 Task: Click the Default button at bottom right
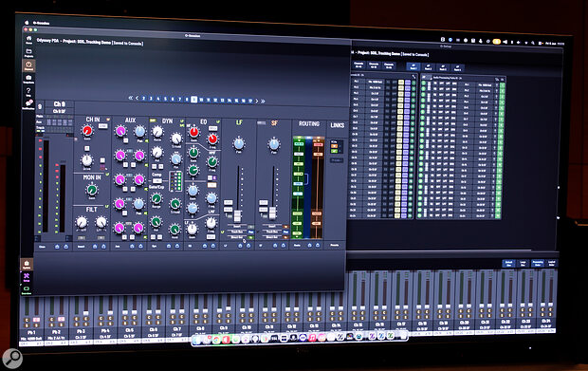click(x=508, y=264)
